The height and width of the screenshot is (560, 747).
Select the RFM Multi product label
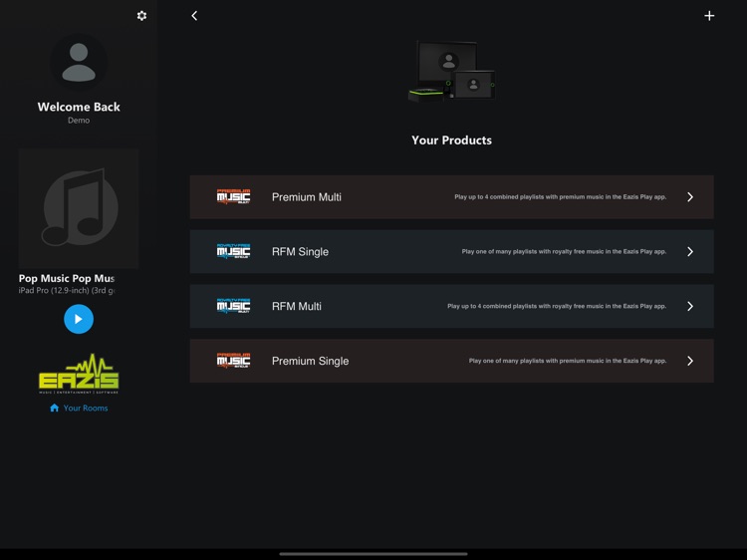point(297,307)
